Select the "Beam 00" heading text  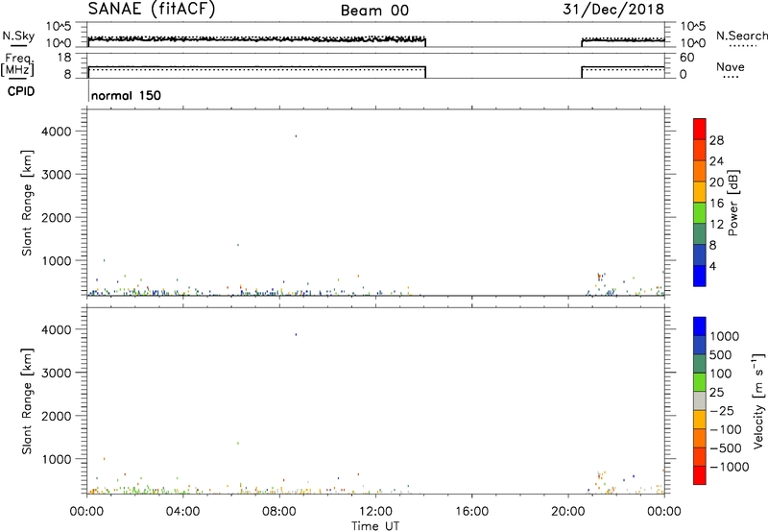point(374,11)
